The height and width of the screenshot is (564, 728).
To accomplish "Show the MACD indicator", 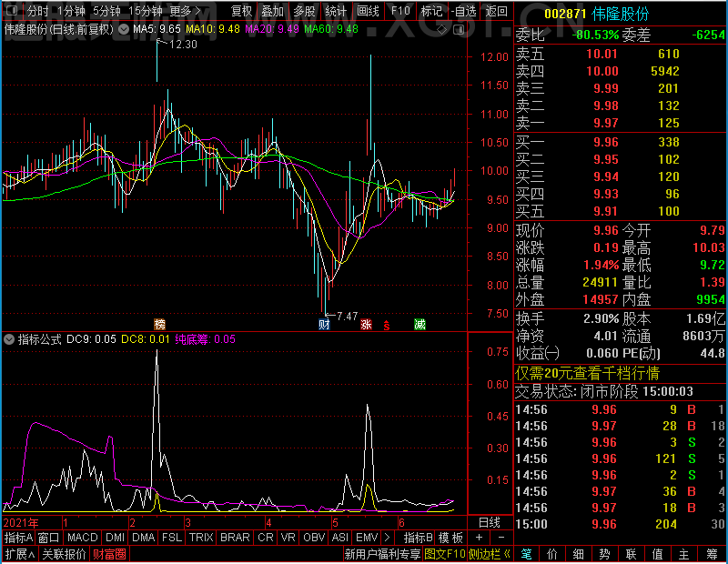I will pos(82,538).
